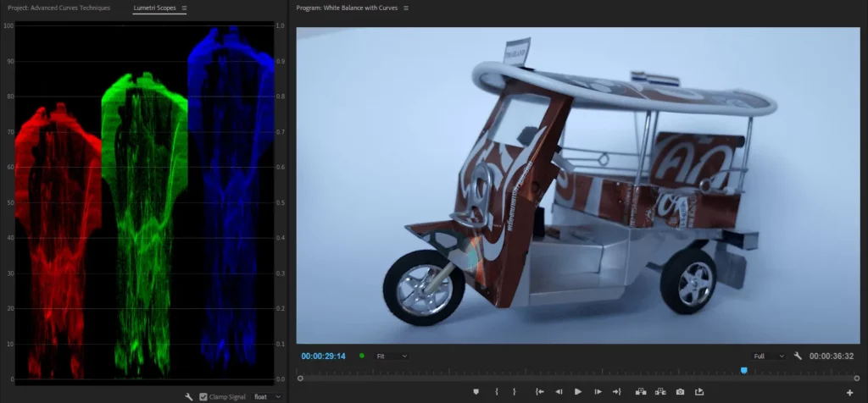Export frame with camera icon

click(x=681, y=391)
